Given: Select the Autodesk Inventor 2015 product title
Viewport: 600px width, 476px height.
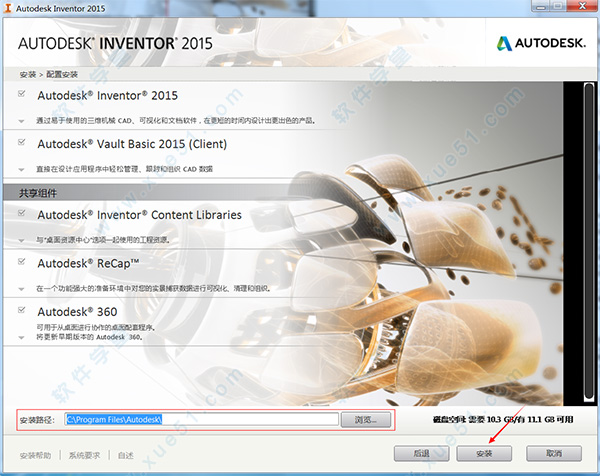Looking at the screenshot, I should tap(108, 95).
